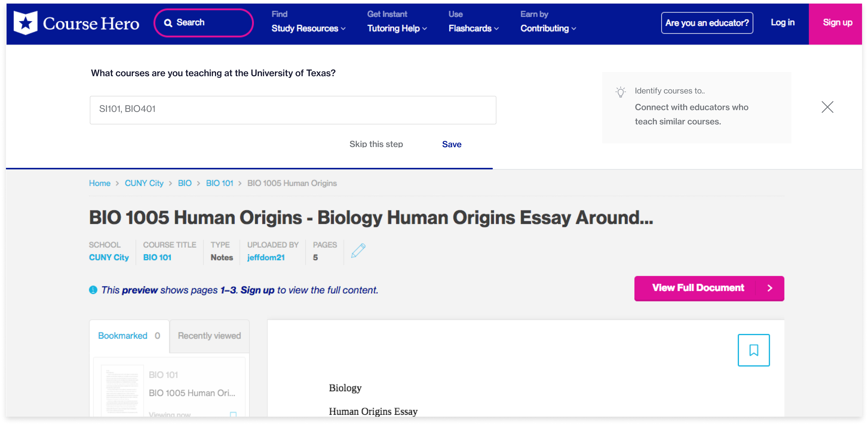Click the Course Hero star logo
The image size is (868, 425).
coord(25,23)
